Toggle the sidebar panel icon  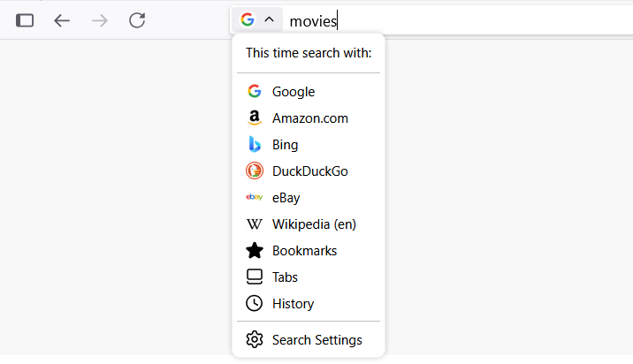click(x=25, y=20)
